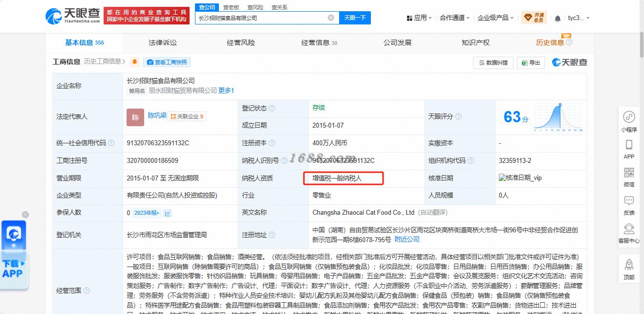Expand the 应用 dropdown menu
644x314 pixels.
click(x=419, y=18)
